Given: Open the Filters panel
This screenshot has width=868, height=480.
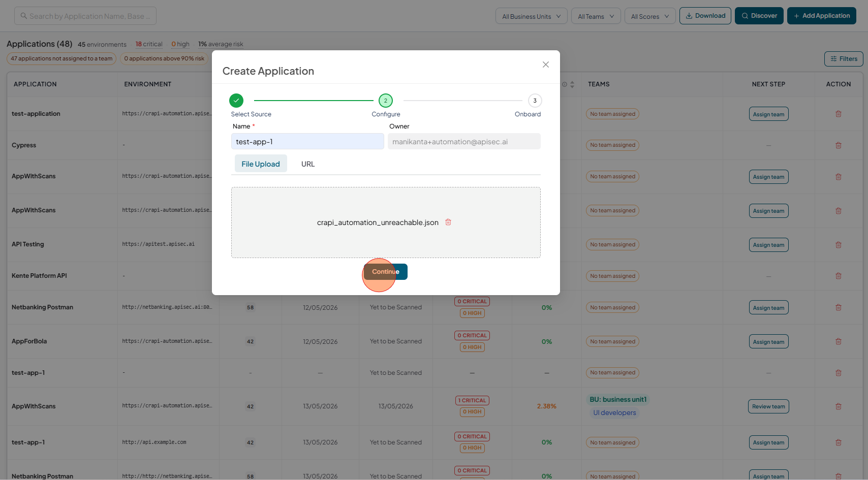Looking at the screenshot, I should (844, 59).
